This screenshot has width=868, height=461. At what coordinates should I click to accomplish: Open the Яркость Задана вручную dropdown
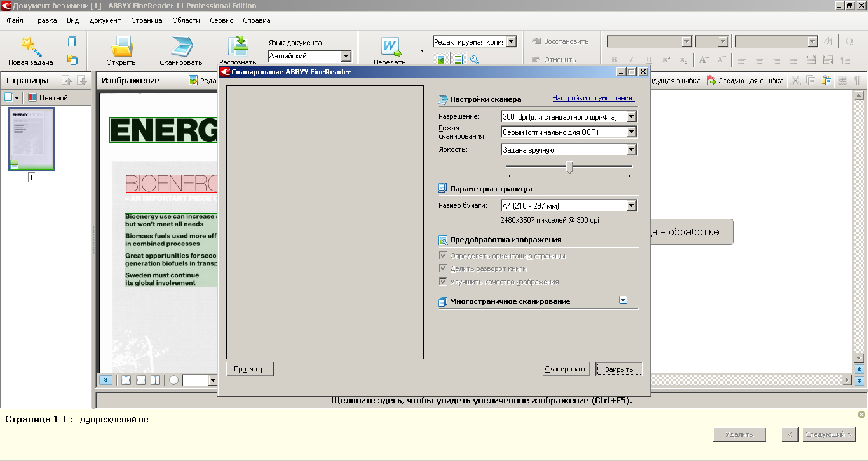631,150
